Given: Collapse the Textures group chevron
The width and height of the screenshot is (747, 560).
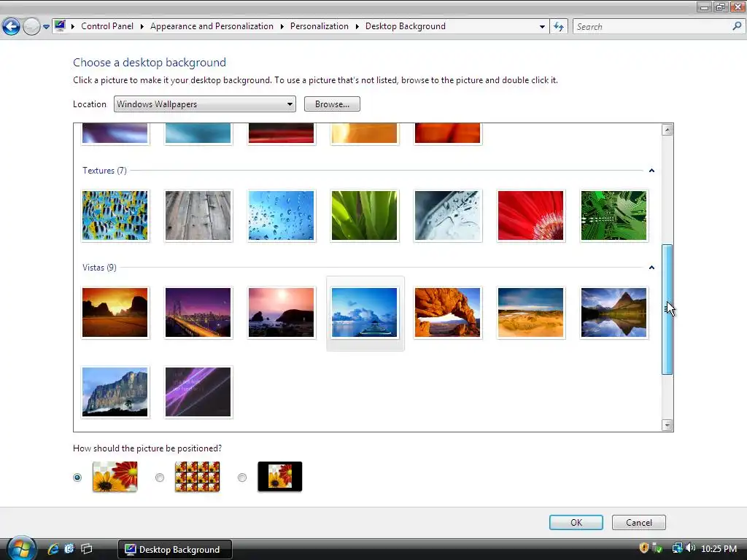Looking at the screenshot, I should click(651, 171).
